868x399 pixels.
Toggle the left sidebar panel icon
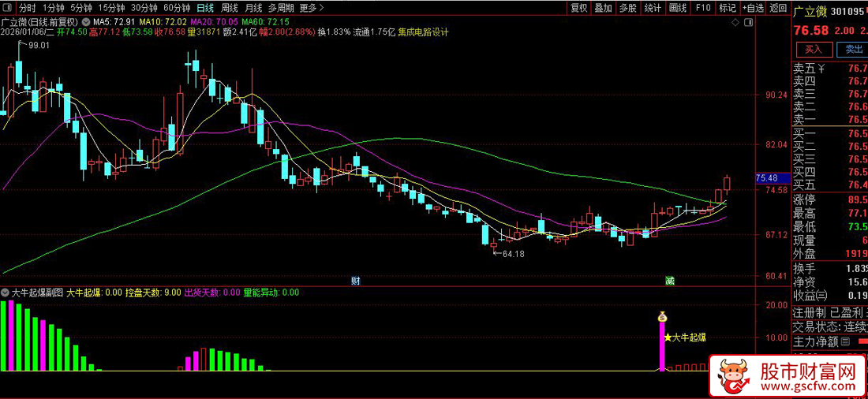[8, 8]
